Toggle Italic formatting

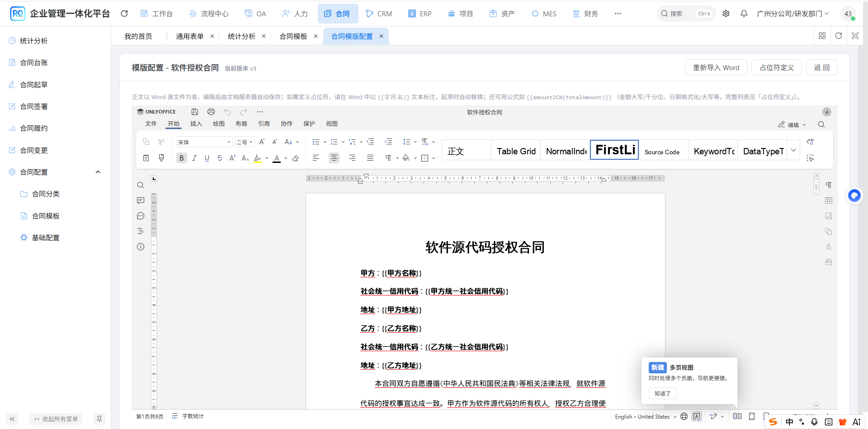pos(194,158)
